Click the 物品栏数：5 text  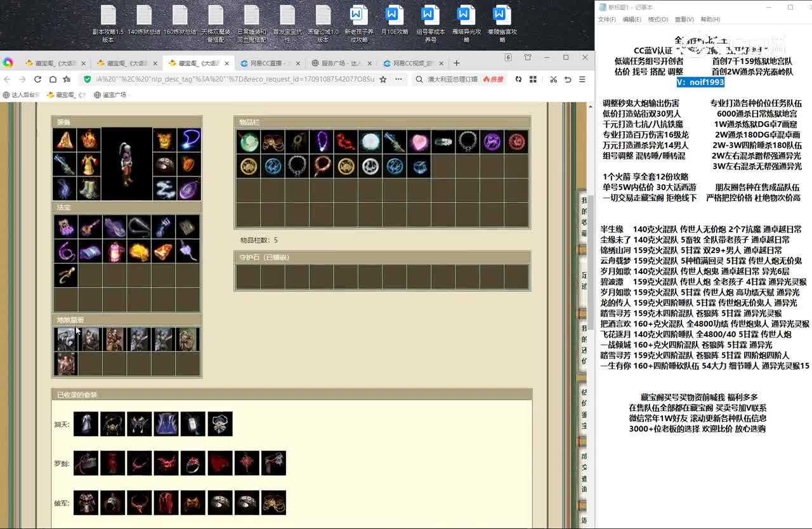click(259, 240)
